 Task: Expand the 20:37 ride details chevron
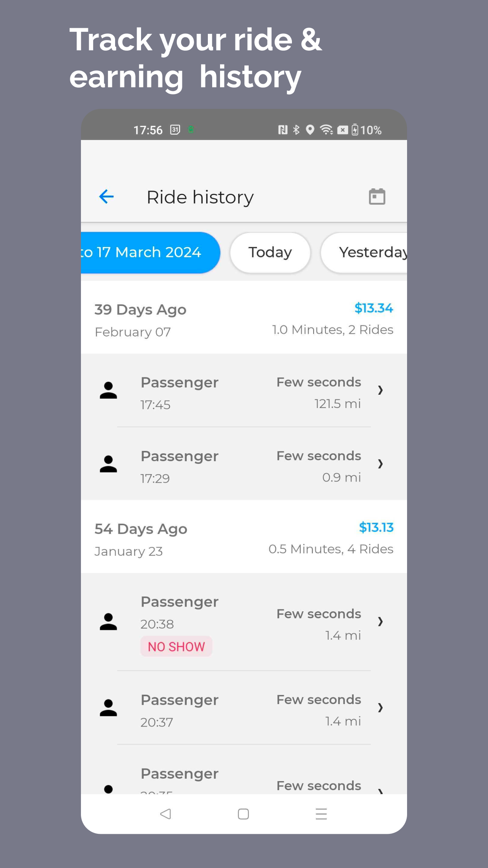(380, 708)
